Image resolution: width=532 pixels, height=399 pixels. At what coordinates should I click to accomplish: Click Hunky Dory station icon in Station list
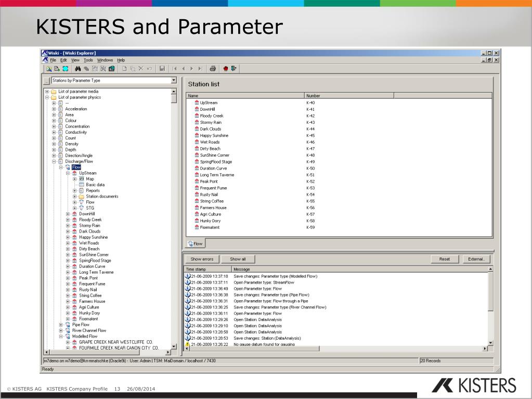click(197, 221)
